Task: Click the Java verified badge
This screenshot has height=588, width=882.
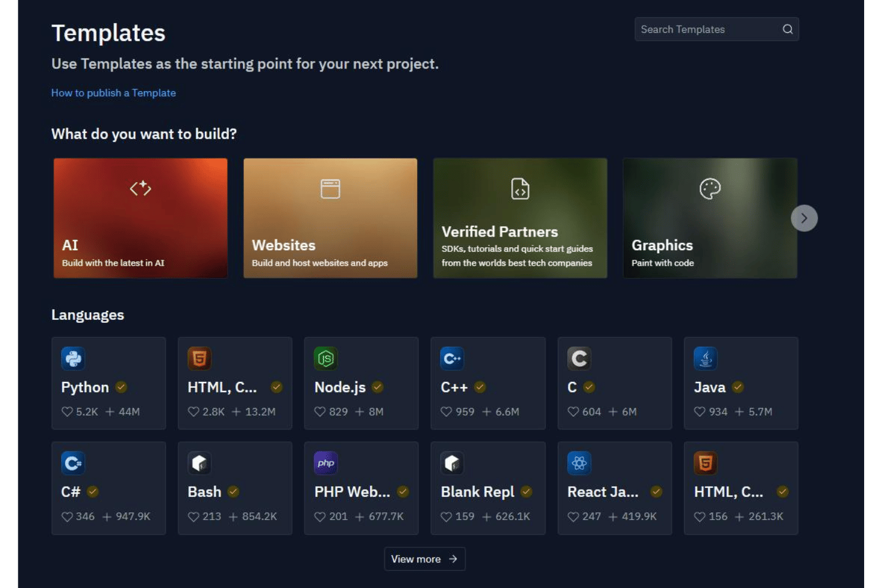Action: (738, 387)
